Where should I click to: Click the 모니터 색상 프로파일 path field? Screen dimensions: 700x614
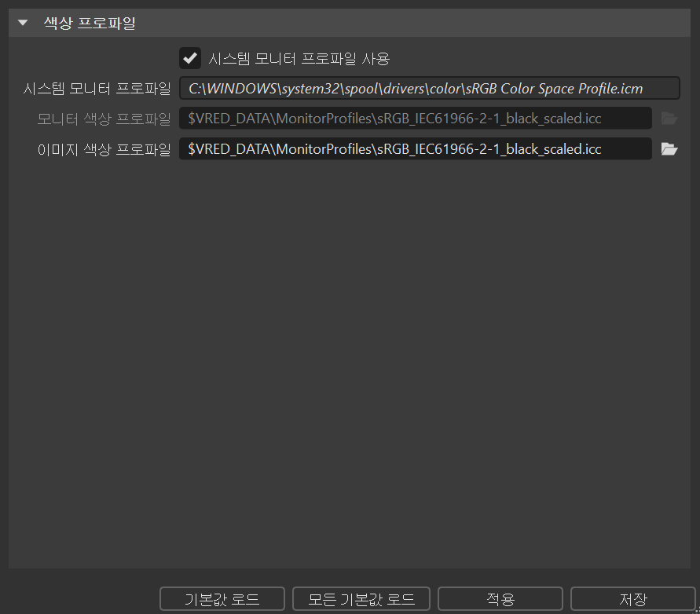416,119
